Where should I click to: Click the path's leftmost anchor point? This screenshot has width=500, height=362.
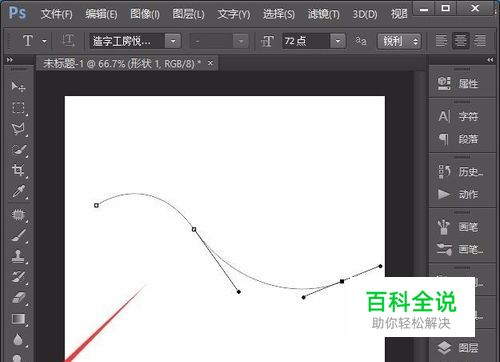coord(96,205)
